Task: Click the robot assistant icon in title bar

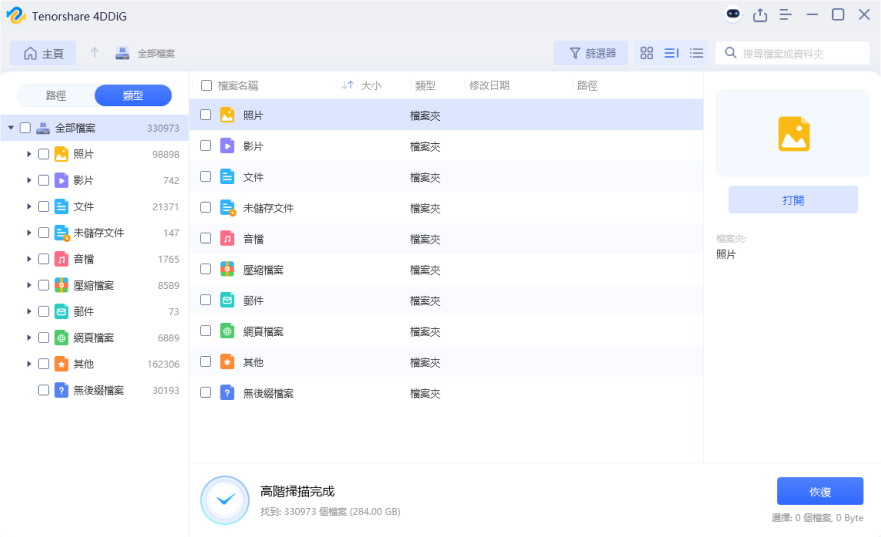Action: [x=733, y=14]
